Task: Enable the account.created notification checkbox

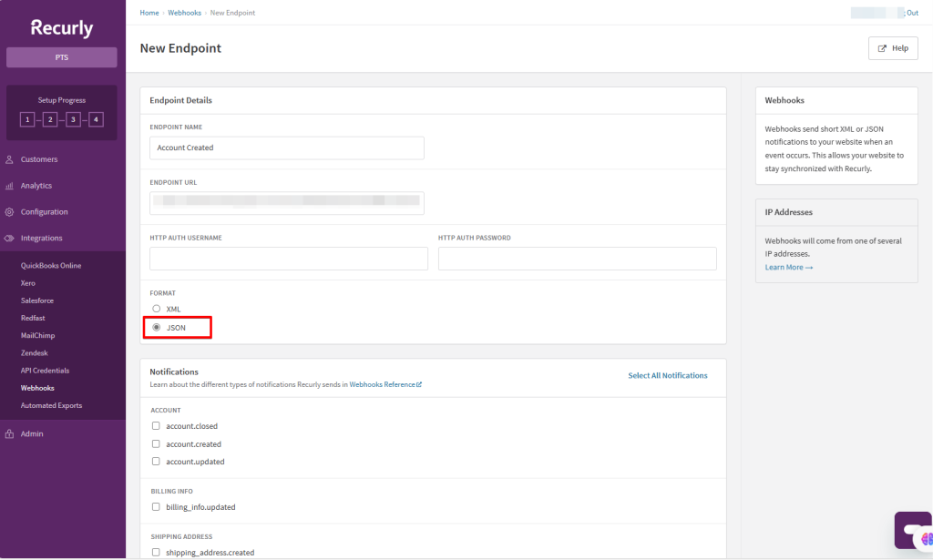Action: [157, 444]
